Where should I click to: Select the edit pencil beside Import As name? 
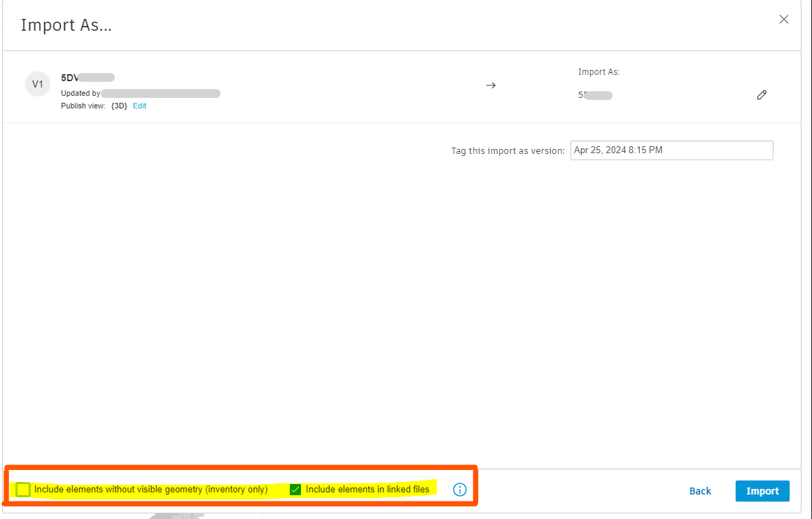pos(762,94)
